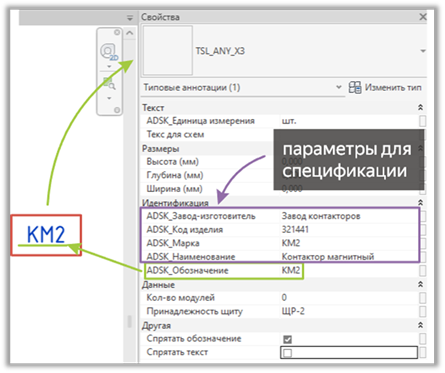This screenshot has height=373, width=445.
Task: Select the ADSK_Код изделия parameter label
Action: click(x=185, y=230)
